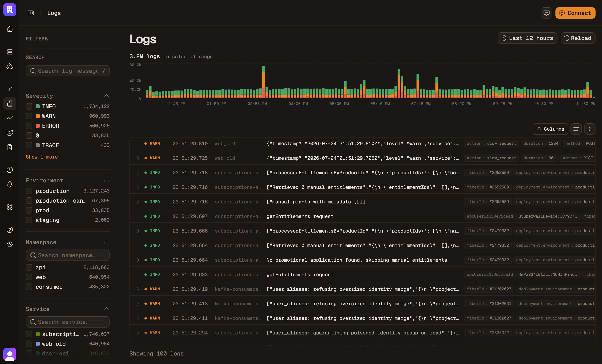Click the Logs breadcrumb title in header
The height and width of the screenshot is (364, 602).
click(x=54, y=13)
